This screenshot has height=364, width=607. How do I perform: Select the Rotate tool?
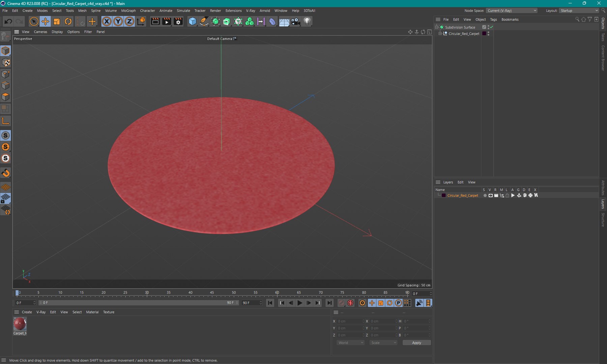pyautogui.click(x=68, y=22)
